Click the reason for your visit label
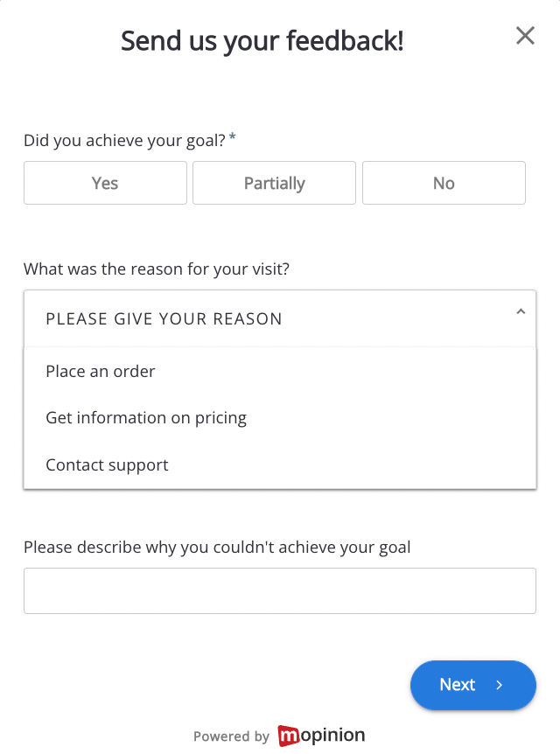Viewport: 560px width, 754px height. click(156, 269)
